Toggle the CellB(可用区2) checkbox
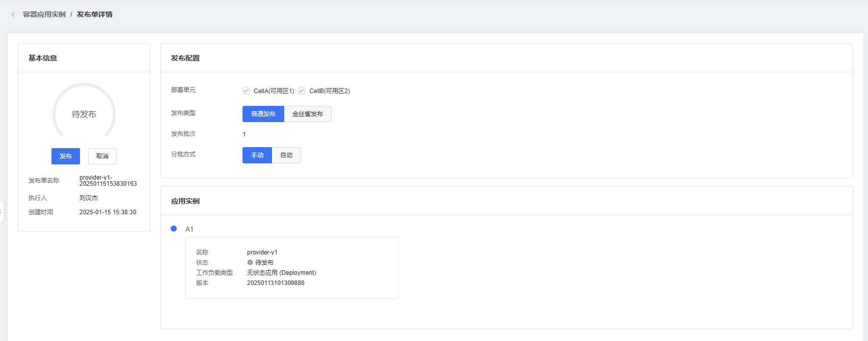 click(302, 91)
